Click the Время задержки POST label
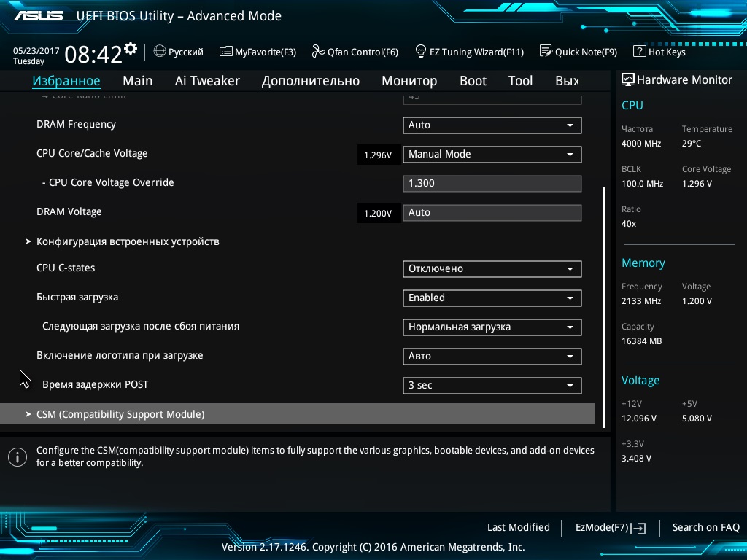This screenshot has height=560, width=747. pyautogui.click(x=96, y=384)
